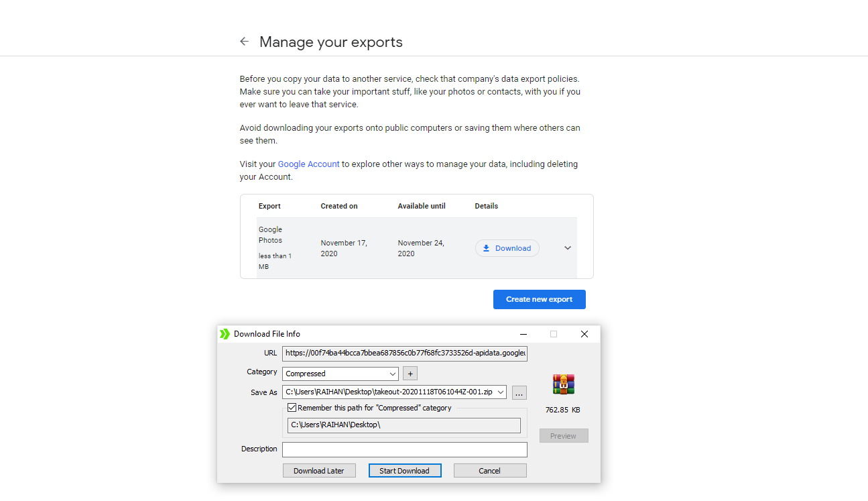Expand the Google Photos export details chevron
Screen dimensions: 868x501
pos(568,248)
